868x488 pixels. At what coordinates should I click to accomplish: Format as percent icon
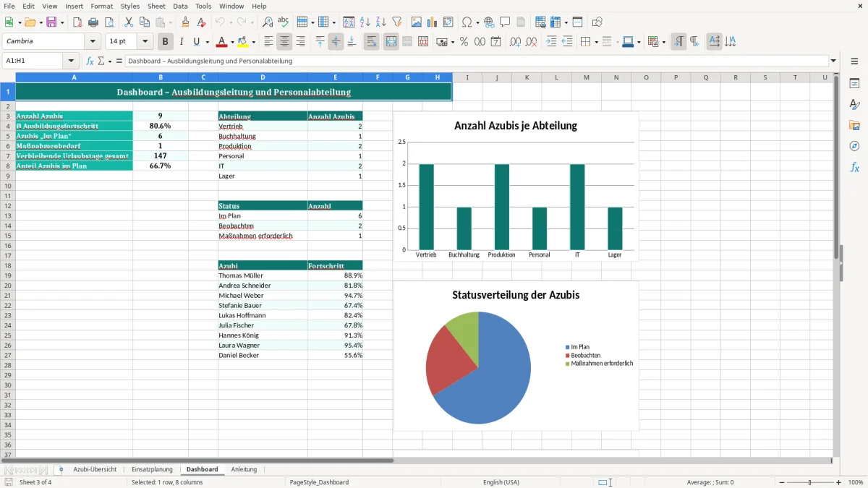click(x=464, y=42)
